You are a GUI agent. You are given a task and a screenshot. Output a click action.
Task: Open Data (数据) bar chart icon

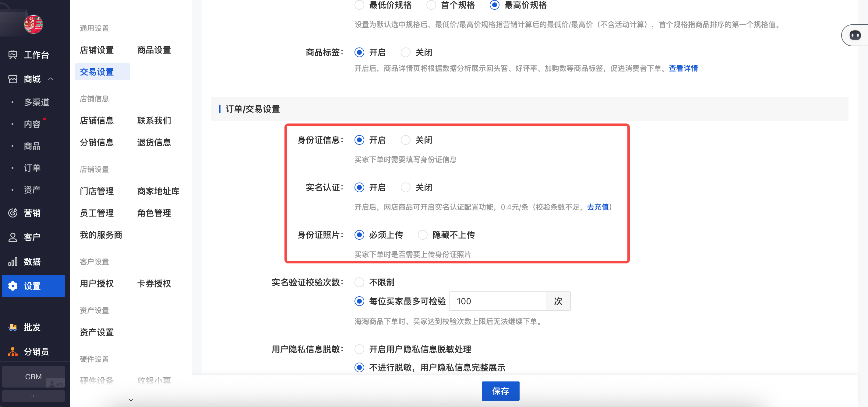12,262
